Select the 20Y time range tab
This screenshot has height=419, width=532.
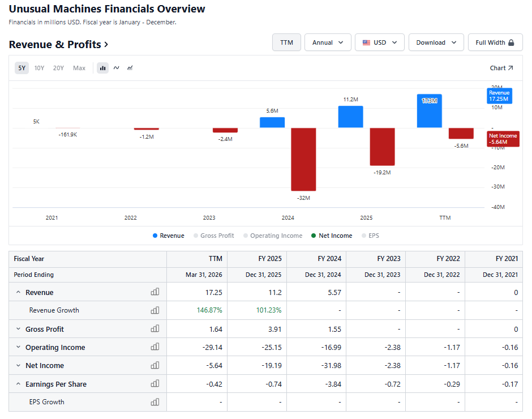[x=58, y=68]
